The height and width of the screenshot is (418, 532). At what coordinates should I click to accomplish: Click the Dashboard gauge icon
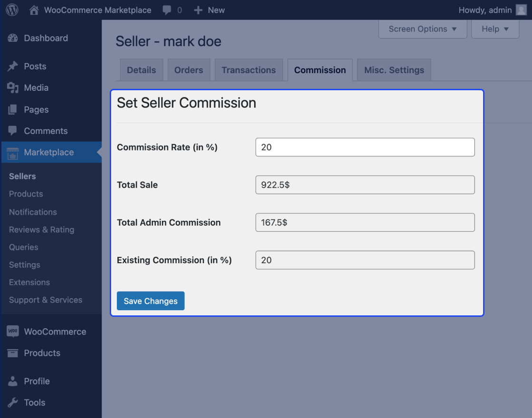pyautogui.click(x=13, y=38)
